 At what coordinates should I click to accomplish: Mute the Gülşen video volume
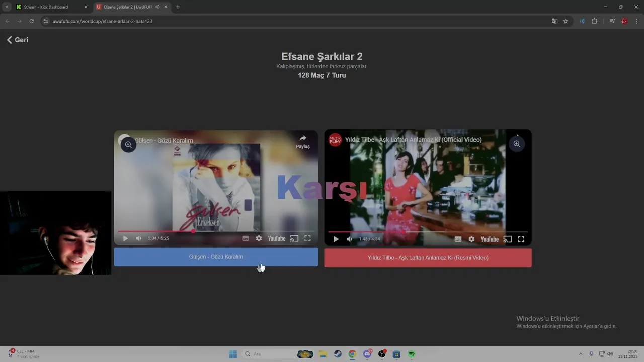139,238
